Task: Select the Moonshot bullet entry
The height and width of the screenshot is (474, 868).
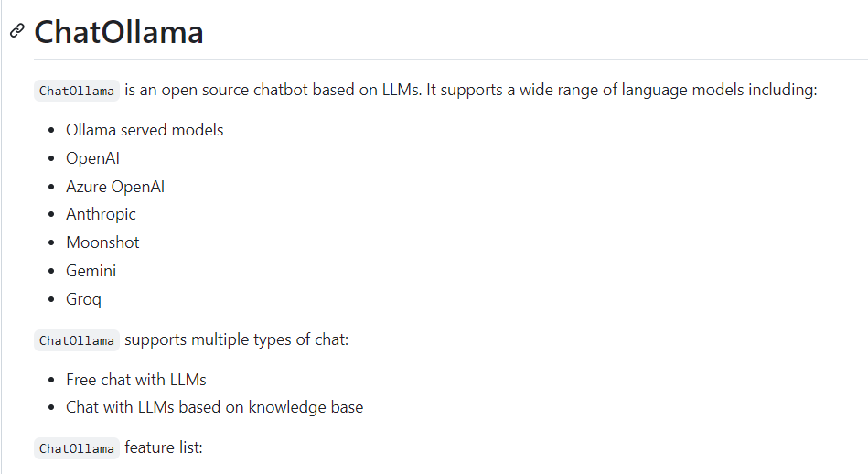Action: point(102,242)
